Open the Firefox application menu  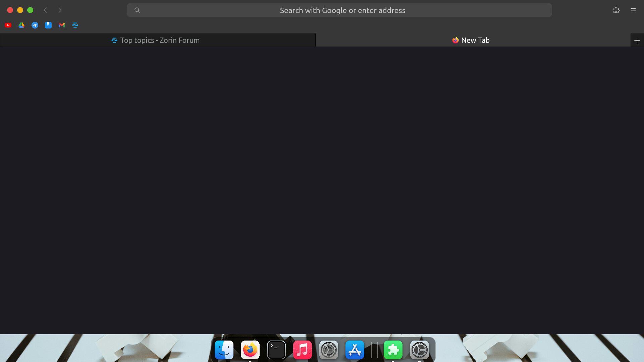(633, 10)
